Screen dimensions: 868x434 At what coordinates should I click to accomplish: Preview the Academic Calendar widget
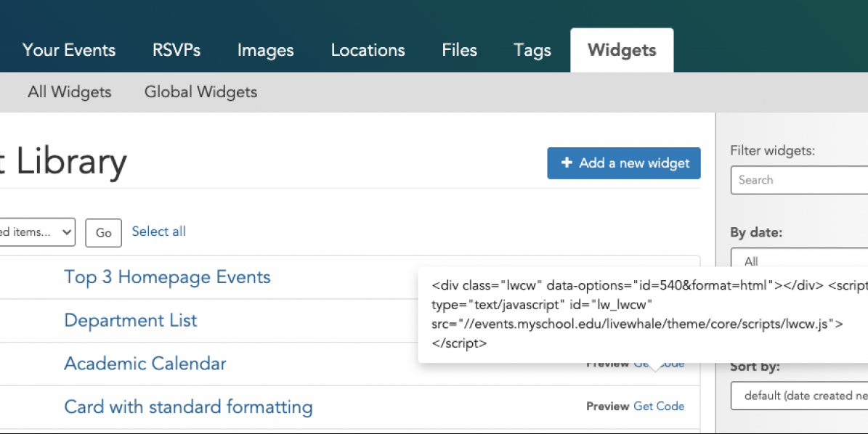(607, 363)
